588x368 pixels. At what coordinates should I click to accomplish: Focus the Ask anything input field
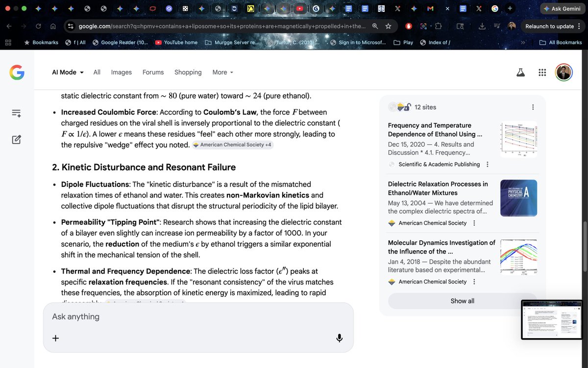[x=198, y=316]
